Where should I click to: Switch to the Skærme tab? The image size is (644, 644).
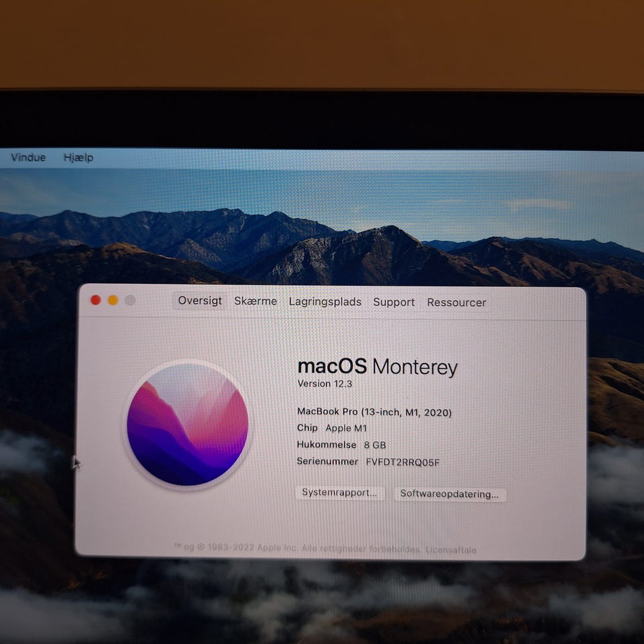(x=256, y=301)
